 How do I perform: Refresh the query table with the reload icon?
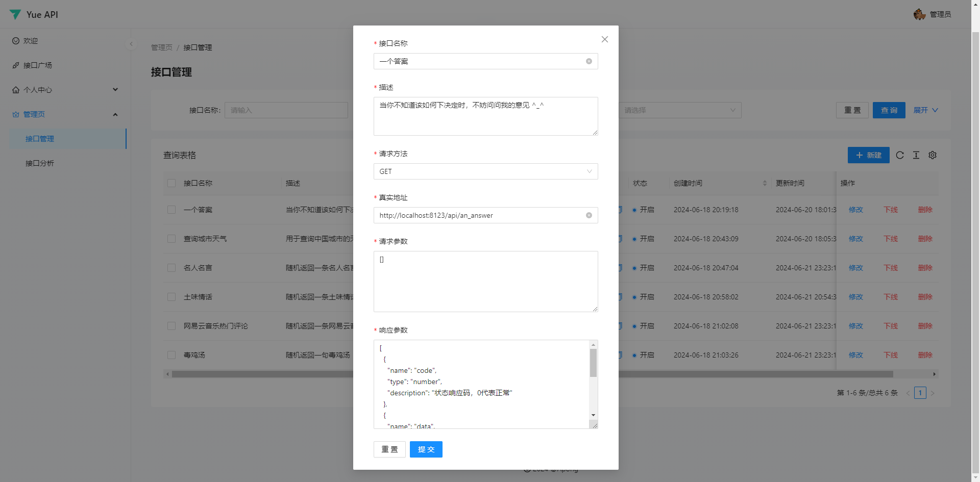[x=900, y=155]
